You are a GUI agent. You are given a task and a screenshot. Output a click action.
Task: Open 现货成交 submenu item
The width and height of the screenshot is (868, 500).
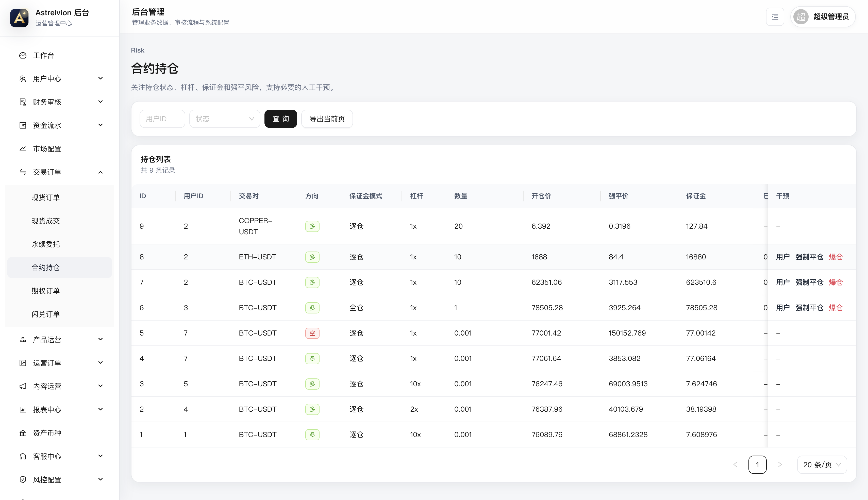click(x=59, y=221)
